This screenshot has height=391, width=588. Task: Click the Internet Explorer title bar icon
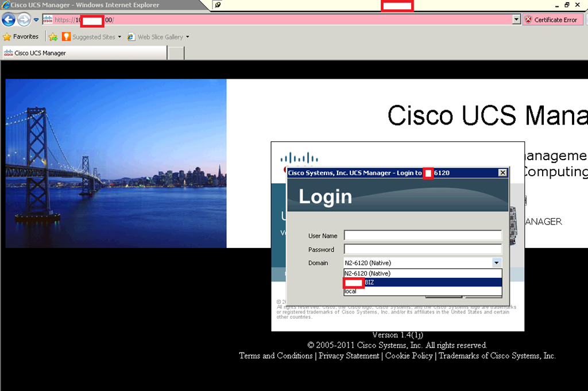(5, 5)
